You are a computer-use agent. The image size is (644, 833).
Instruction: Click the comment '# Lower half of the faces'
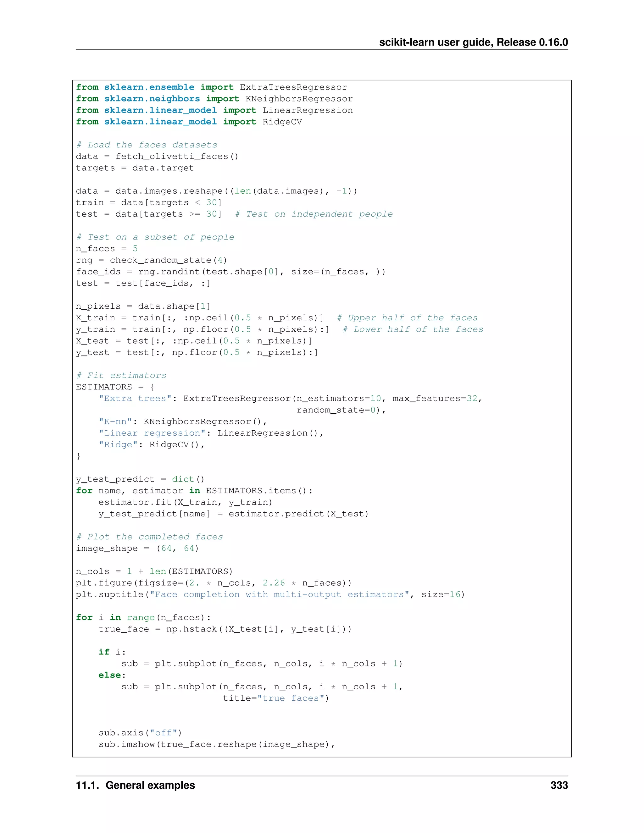coord(413,329)
